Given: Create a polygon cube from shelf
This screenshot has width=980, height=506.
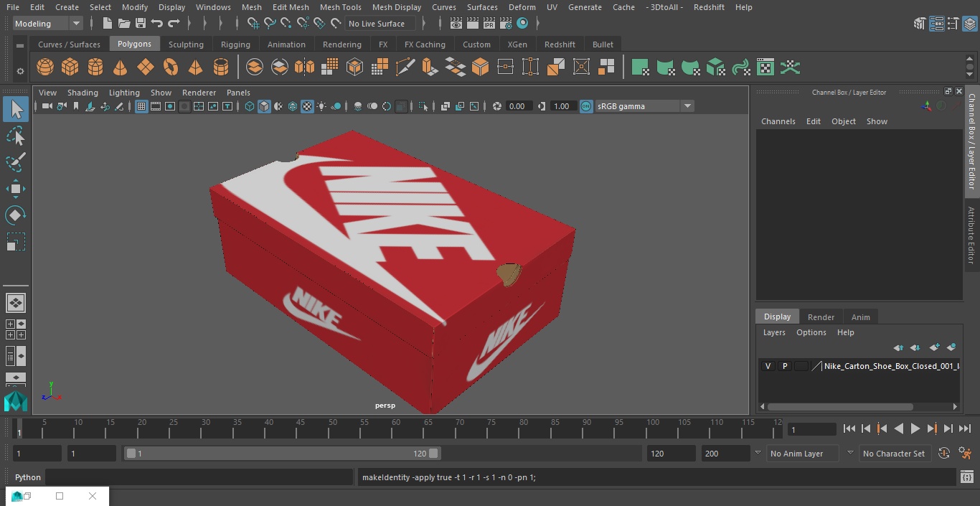Looking at the screenshot, I should (70, 67).
